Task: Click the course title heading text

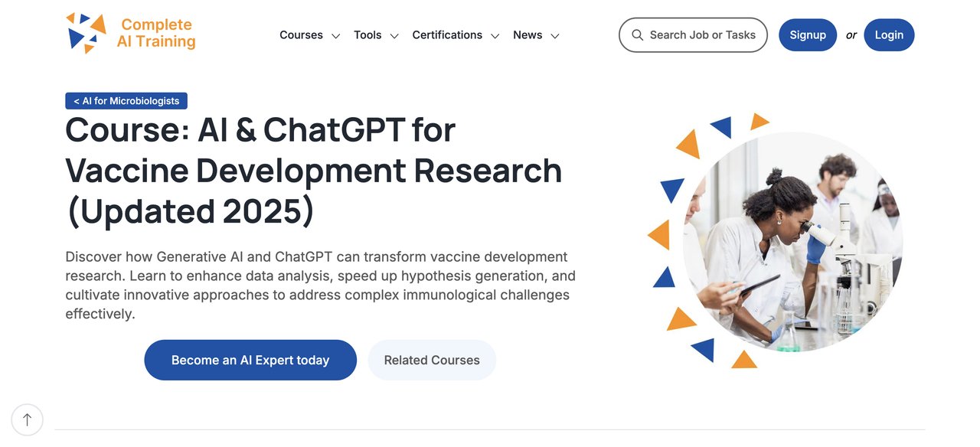Action: [x=314, y=171]
